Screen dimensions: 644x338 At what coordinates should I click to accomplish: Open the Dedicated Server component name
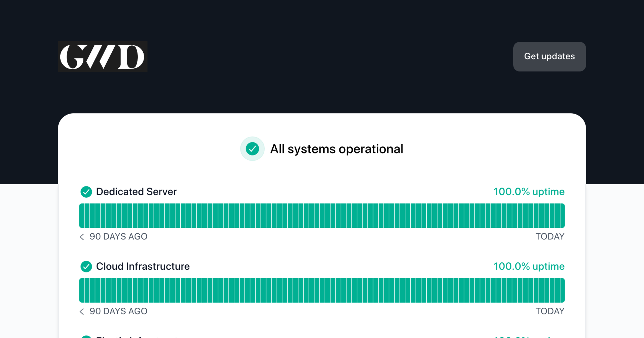tap(136, 192)
